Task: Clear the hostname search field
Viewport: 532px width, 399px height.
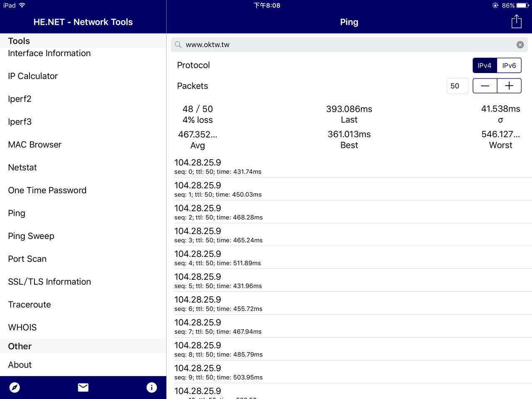Action: pos(520,44)
